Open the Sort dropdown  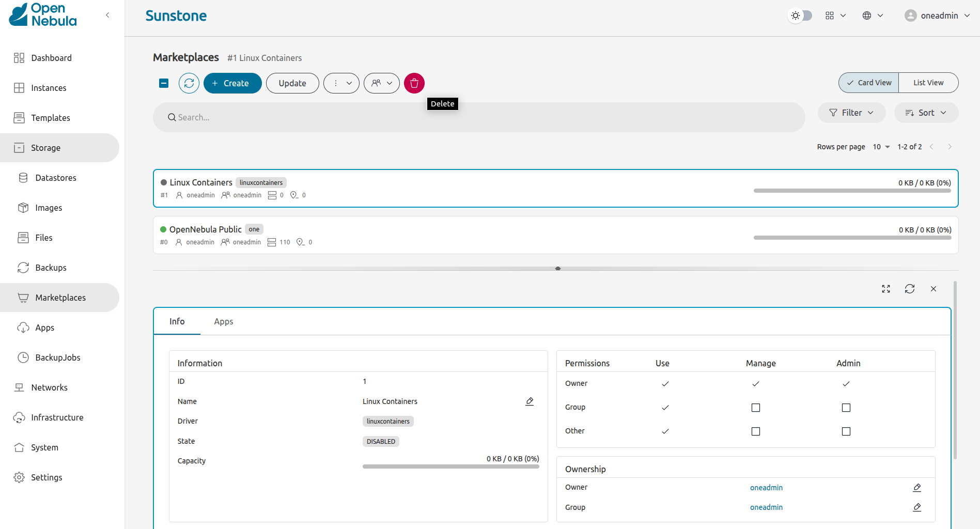(x=926, y=113)
